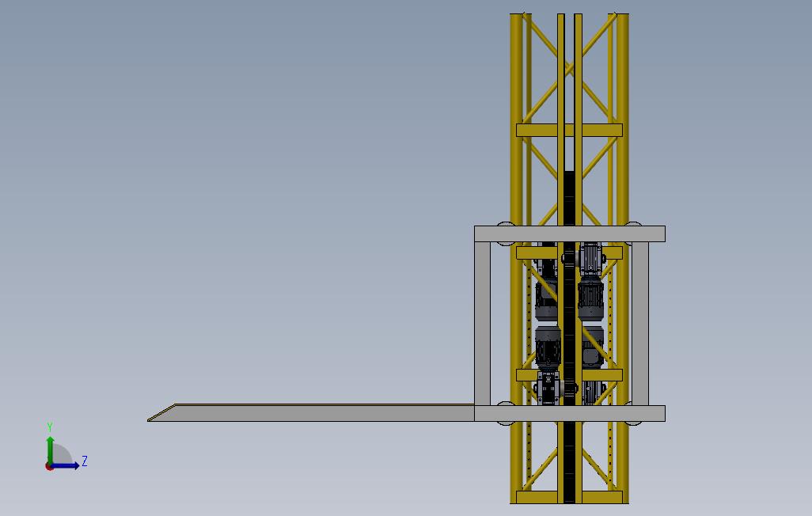Click the blue Z axis arrow of the triad
Screen dimensions: 812x516
pos(65,466)
